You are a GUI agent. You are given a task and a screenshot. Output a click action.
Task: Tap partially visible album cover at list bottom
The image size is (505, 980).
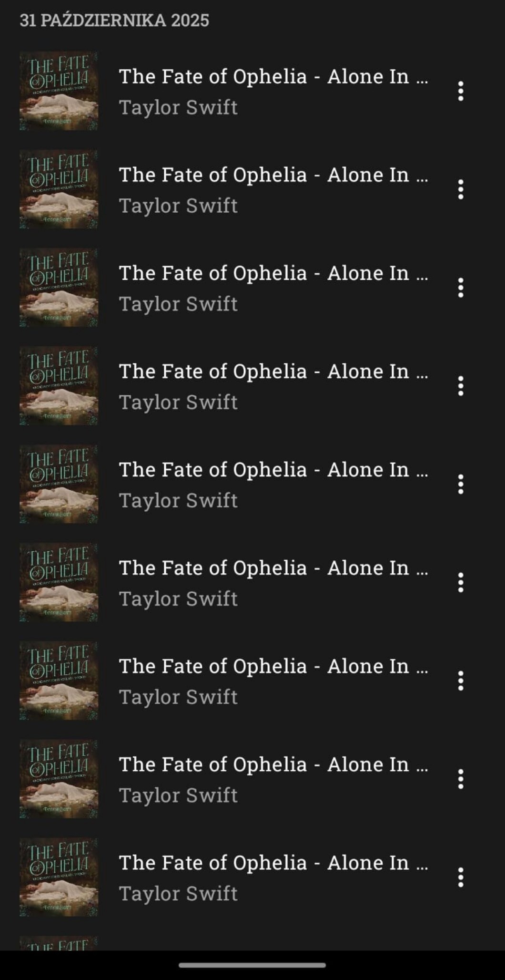(x=59, y=943)
